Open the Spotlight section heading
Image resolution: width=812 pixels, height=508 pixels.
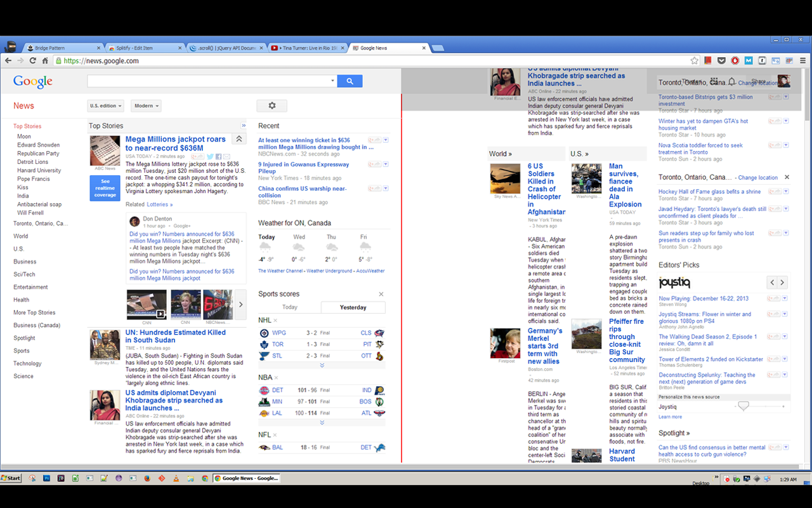tap(674, 433)
